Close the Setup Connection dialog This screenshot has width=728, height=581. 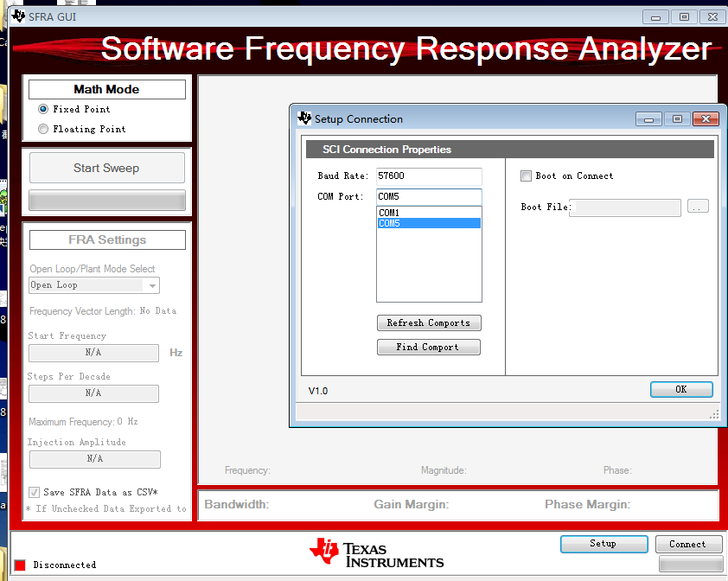point(706,119)
